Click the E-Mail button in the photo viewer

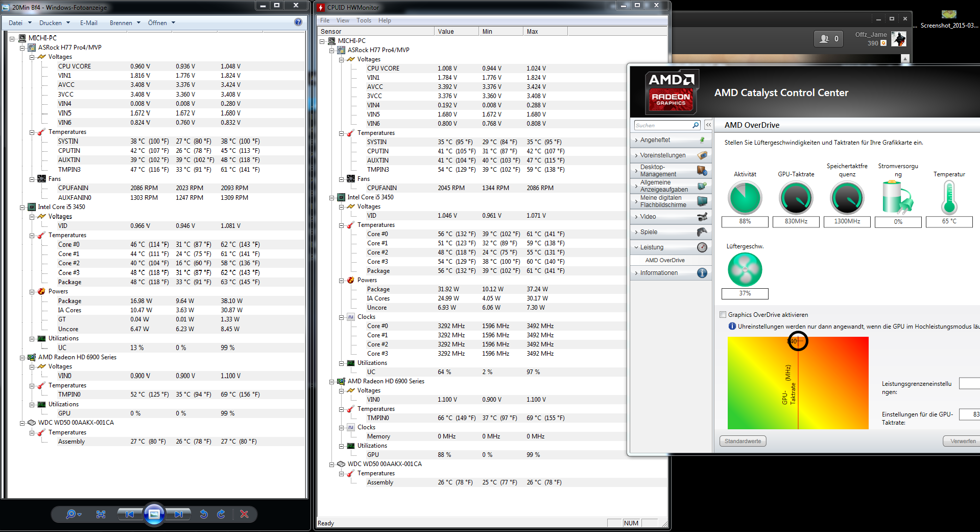coord(88,22)
